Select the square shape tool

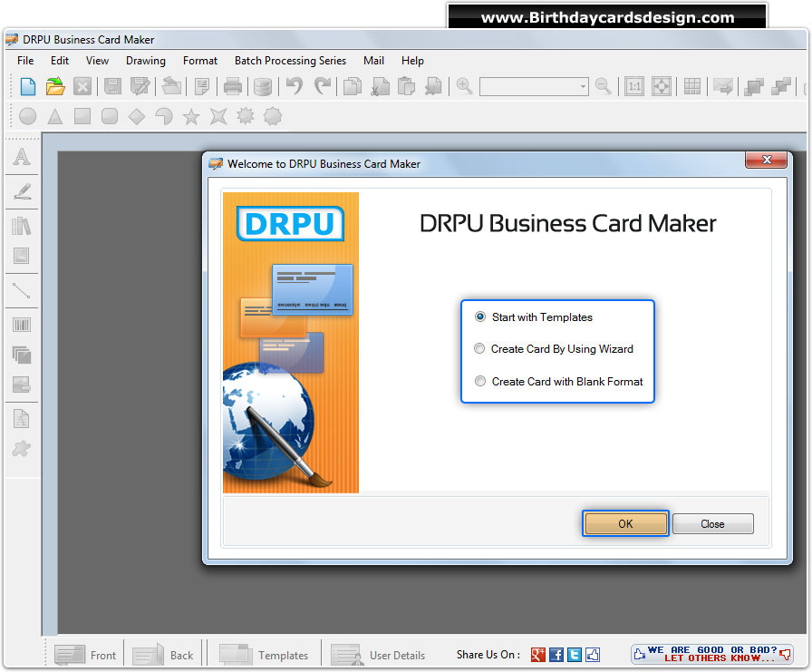click(82, 116)
